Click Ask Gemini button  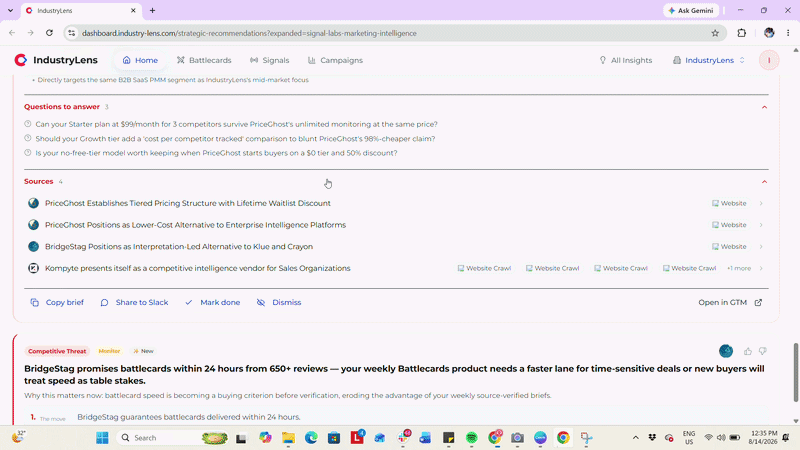pyautogui.click(x=691, y=10)
